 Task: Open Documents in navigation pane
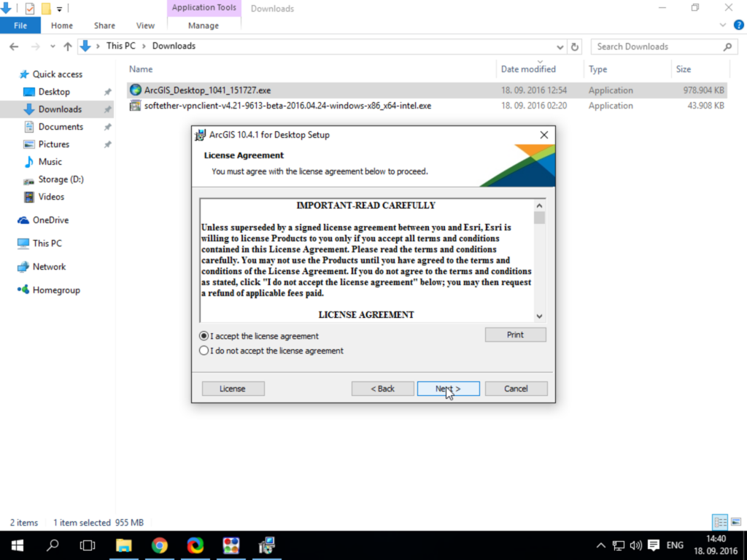61,127
